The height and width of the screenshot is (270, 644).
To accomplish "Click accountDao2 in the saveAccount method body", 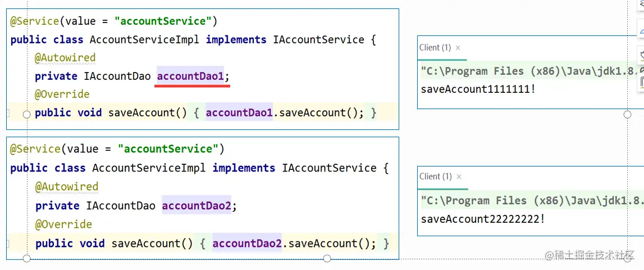I will point(247,243).
